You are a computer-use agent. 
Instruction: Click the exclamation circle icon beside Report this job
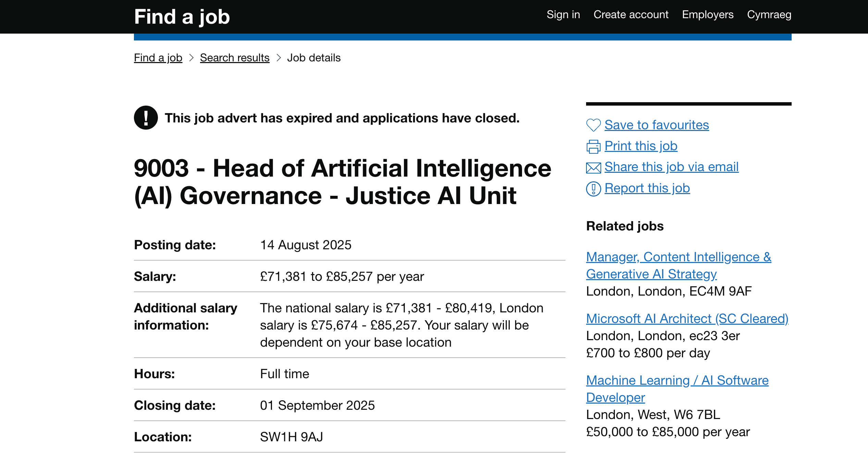pos(593,189)
